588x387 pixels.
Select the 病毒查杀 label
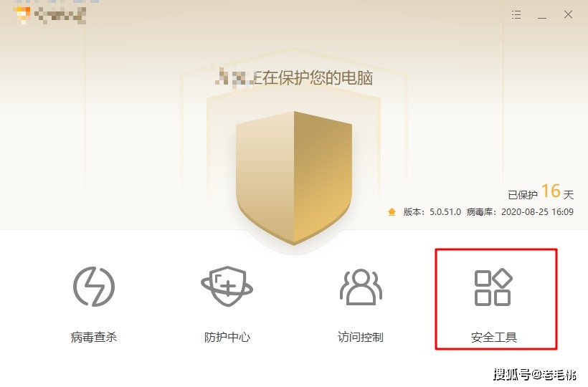tap(94, 337)
